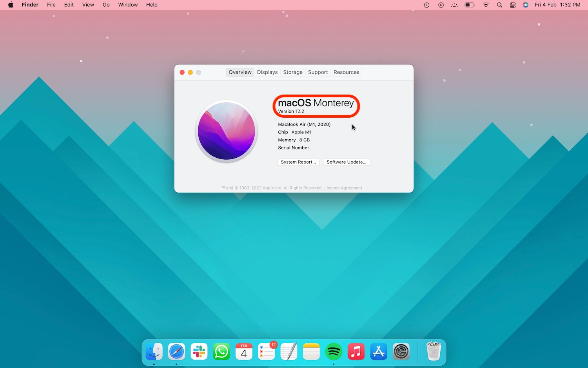Open the Calendar app showing Feb 4
The image size is (588, 368).
tap(244, 351)
